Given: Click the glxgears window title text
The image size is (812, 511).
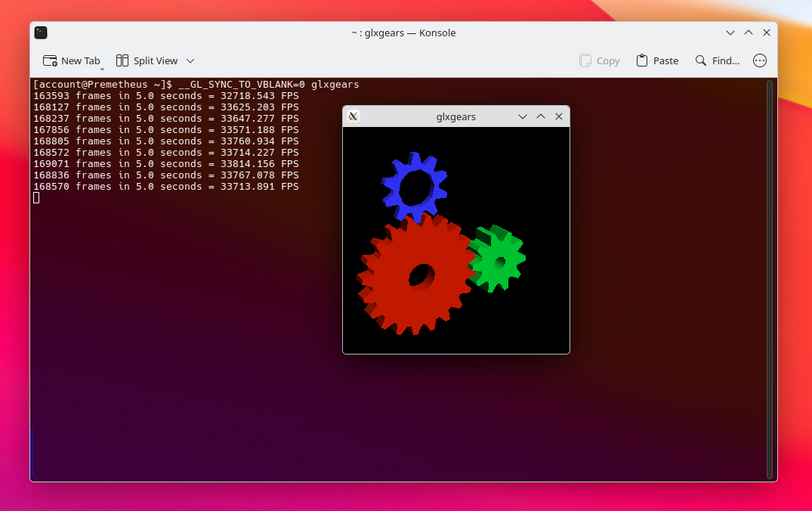Looking at the screenshot, I should pos(455,116).
